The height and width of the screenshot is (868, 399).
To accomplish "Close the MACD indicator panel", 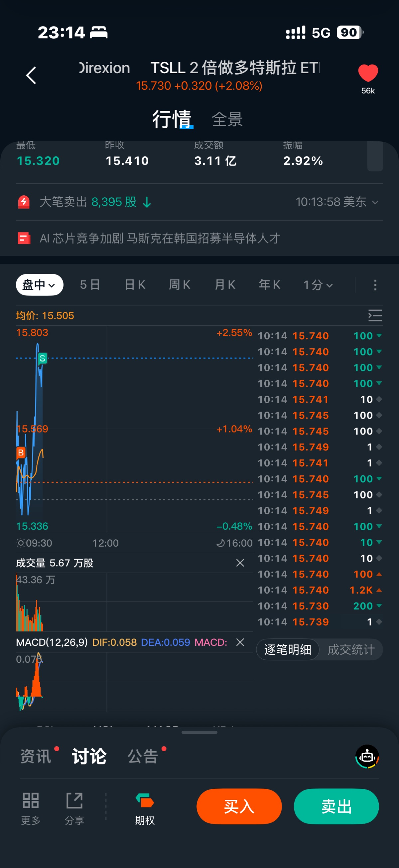I will 240,642.
